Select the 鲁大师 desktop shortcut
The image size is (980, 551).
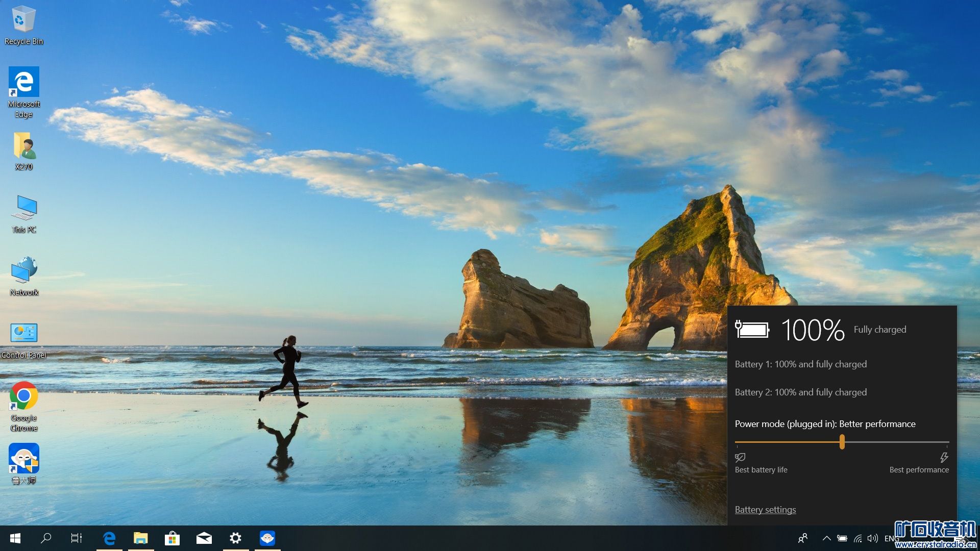[23, 464]
